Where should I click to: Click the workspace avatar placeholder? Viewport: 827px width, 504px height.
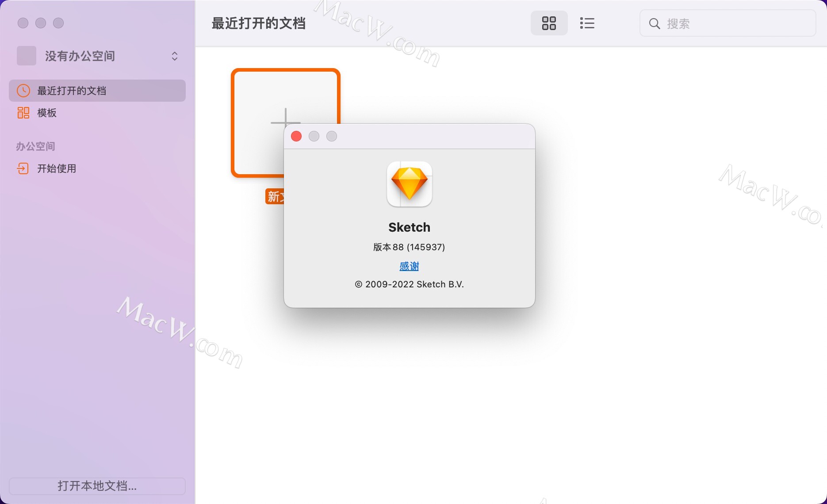[x=27, y=56]
